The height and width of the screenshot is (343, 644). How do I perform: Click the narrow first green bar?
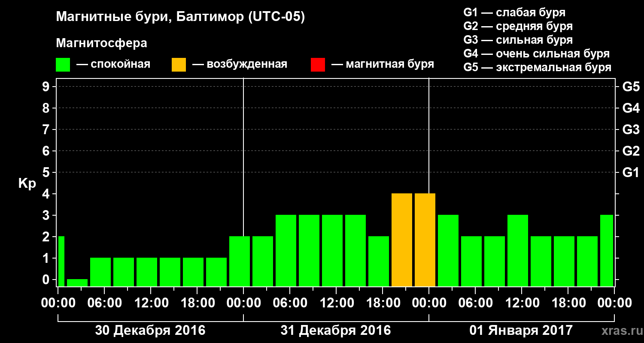pos(61,262)
